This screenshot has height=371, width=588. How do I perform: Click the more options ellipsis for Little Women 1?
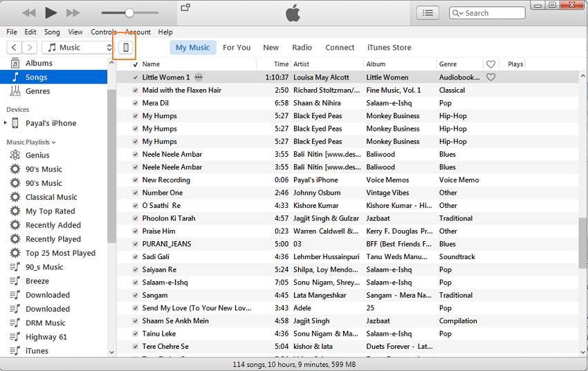point(199,77)
